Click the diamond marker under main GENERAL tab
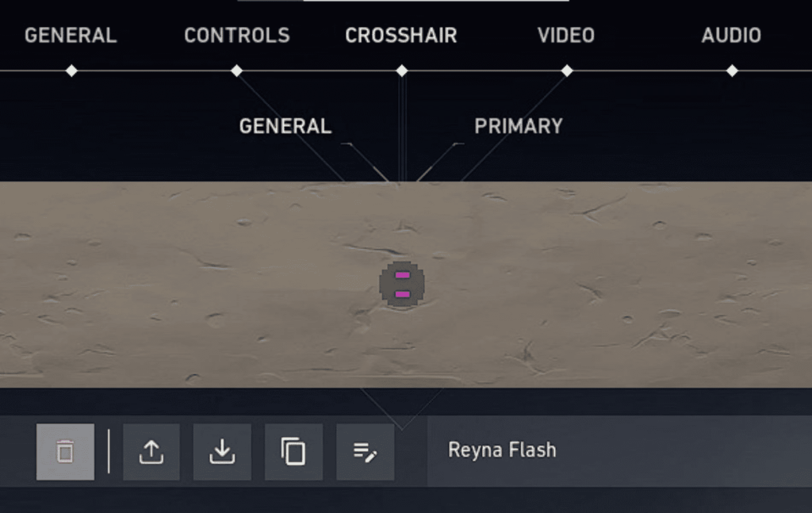 [71, 71]
